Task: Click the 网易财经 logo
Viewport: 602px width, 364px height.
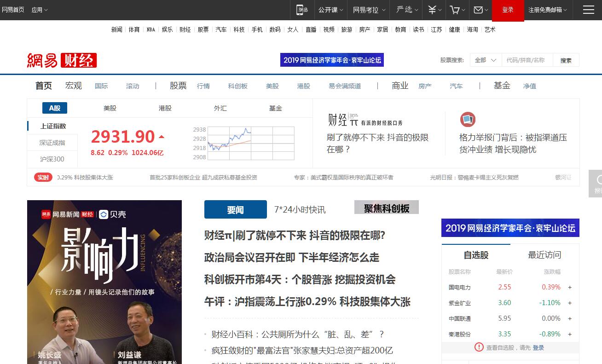Action: 62,60
